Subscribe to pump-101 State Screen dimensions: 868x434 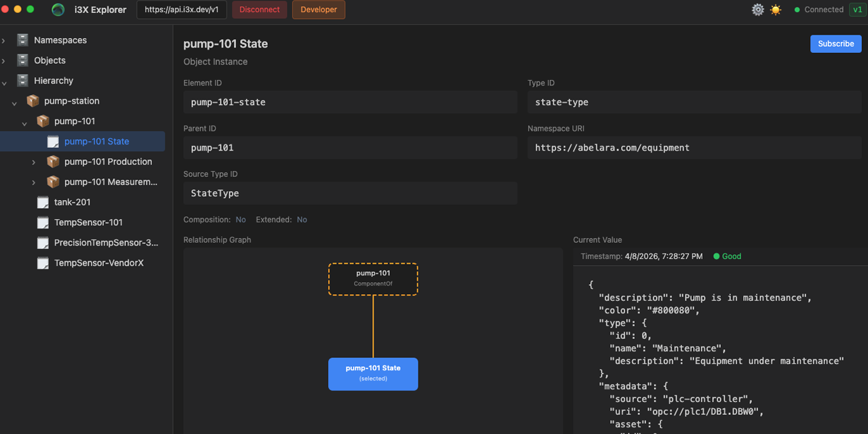pyautogui.click(x=835, y=43)
